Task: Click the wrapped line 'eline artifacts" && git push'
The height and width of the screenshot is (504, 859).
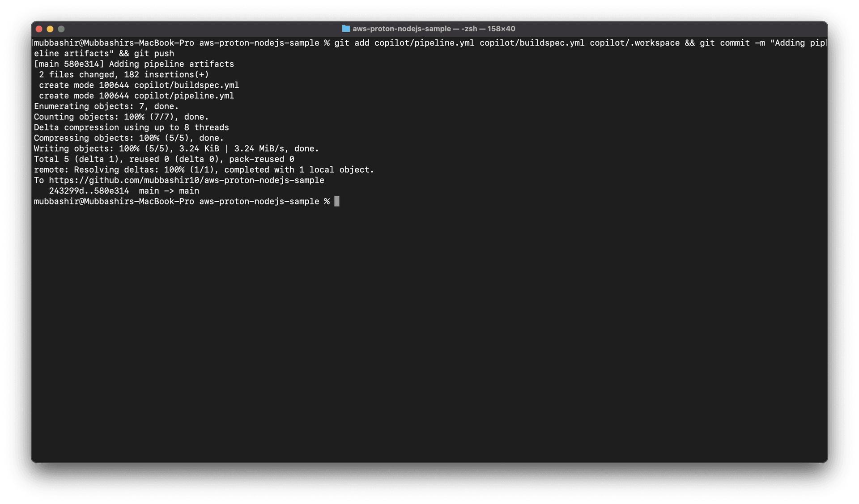Action: click(x=104, y=54)
